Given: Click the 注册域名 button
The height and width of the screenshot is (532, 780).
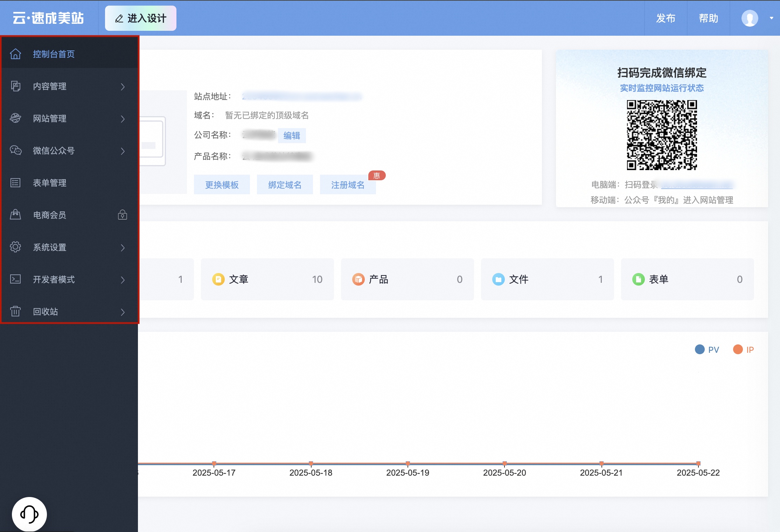Looking at the screenshot, I should coord(348,184).
